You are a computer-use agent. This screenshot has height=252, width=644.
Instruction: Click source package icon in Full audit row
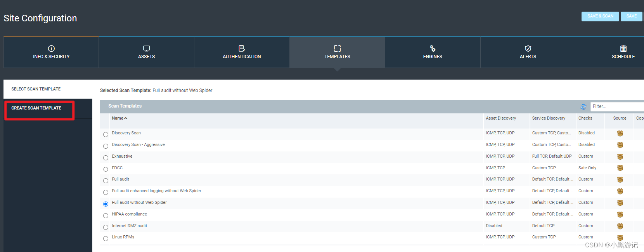(620, 180)
